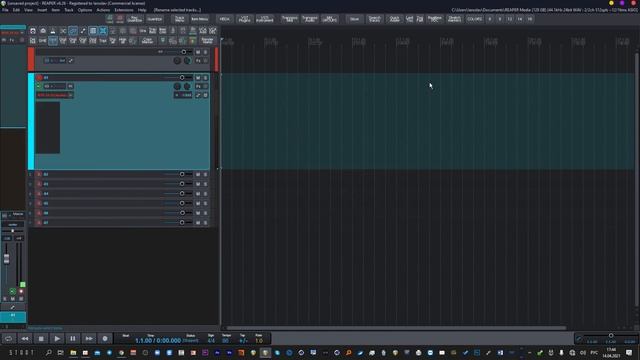Viewport: 640px width, 360px height.
Task: Click the Tap tempo button
Action: 243,340
